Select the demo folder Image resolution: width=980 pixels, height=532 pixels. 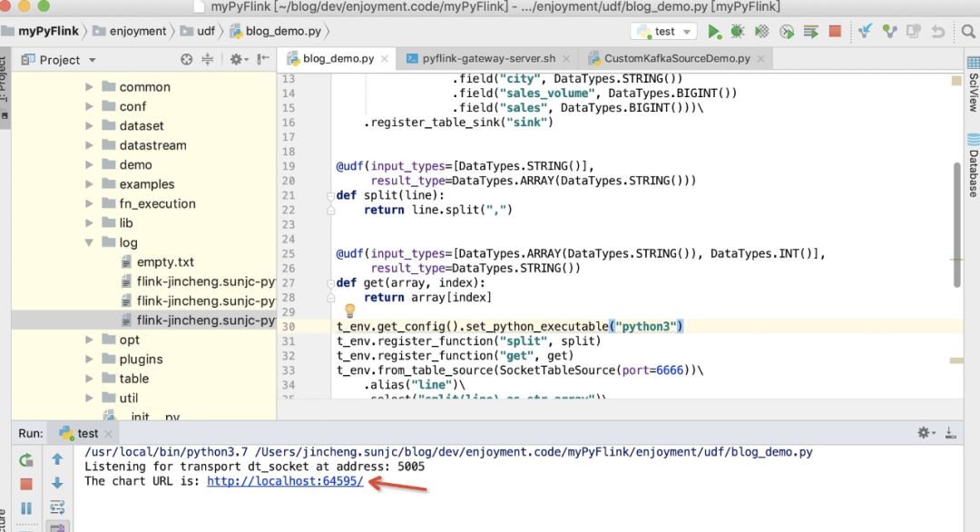tap(135, 164)
